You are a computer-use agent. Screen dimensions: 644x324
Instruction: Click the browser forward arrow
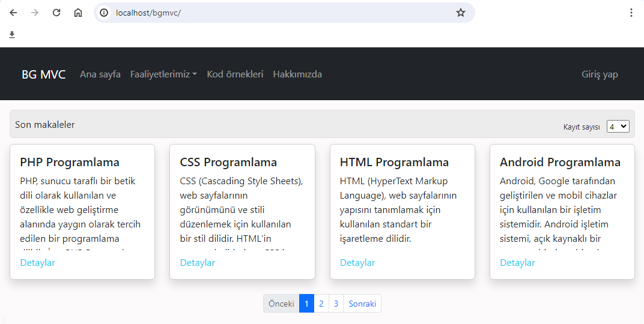click(x=35, y=13)
